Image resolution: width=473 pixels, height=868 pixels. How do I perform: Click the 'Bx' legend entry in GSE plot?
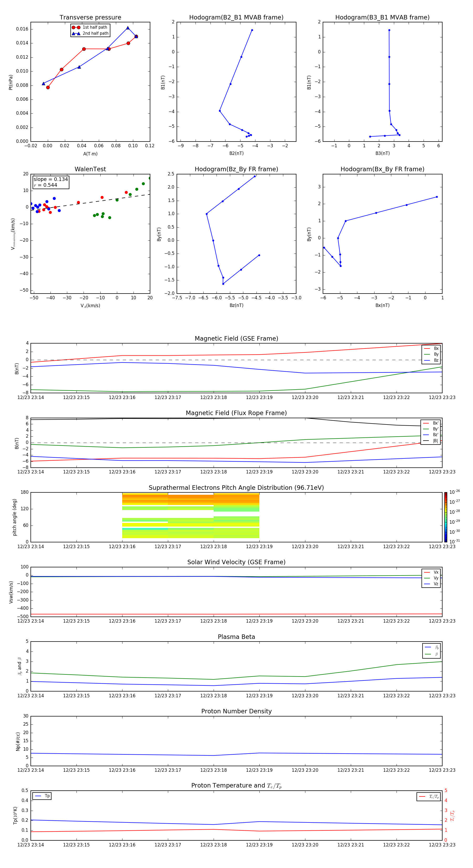coord(431,349)
